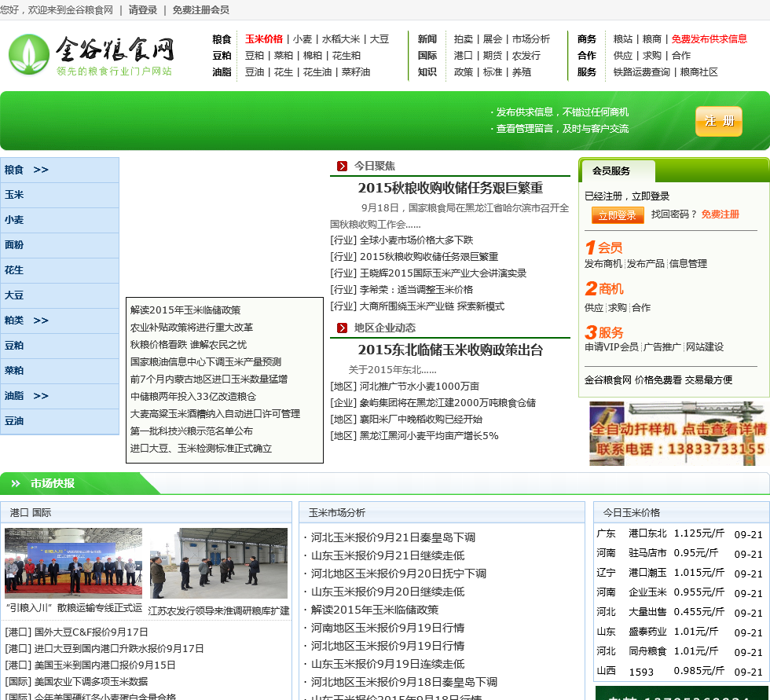Image resolution: width=770 pixels, height=700 pixels.
Task: Select the 会员服务 tab
Action: pos(618,170)
